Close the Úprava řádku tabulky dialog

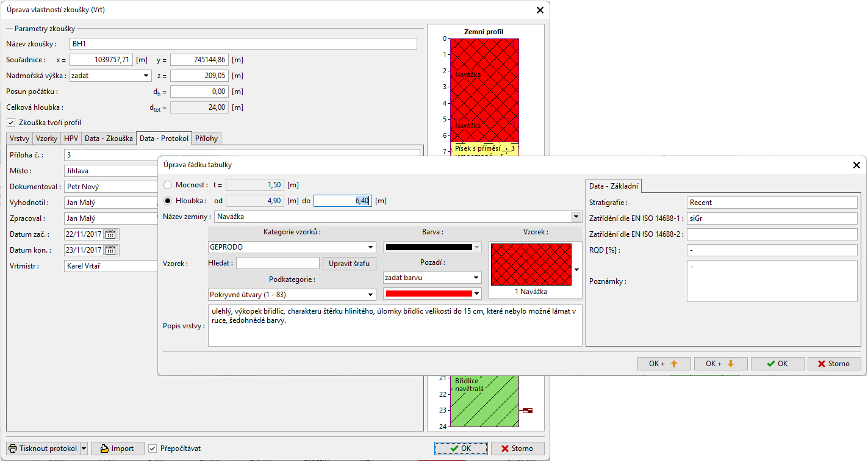(x=856, y=165)
